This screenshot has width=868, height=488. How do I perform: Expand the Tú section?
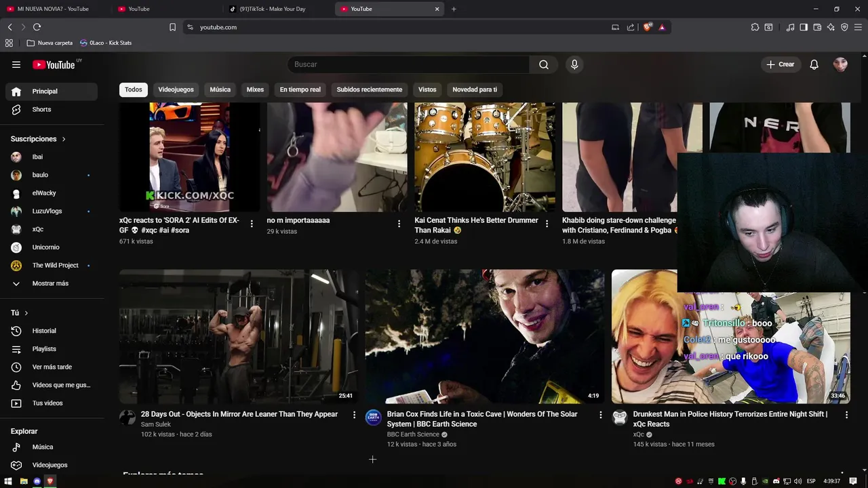[x=20, y=312]
